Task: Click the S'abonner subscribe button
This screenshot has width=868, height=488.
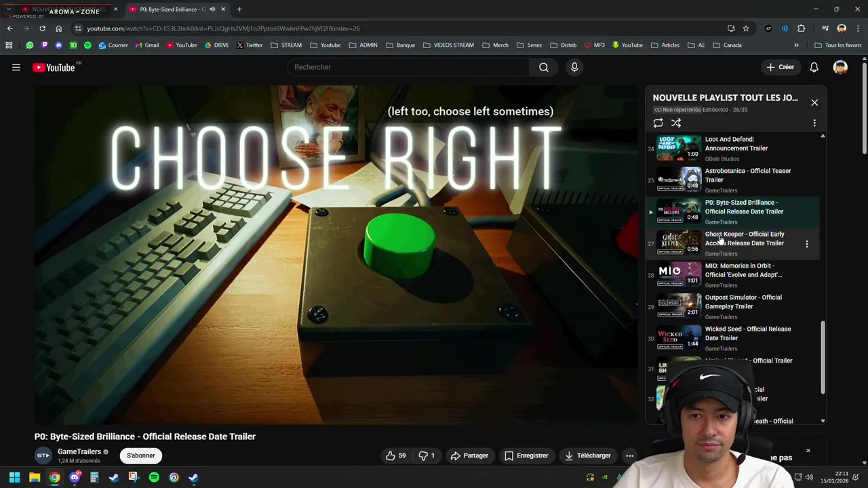Action: coord(140,455)
